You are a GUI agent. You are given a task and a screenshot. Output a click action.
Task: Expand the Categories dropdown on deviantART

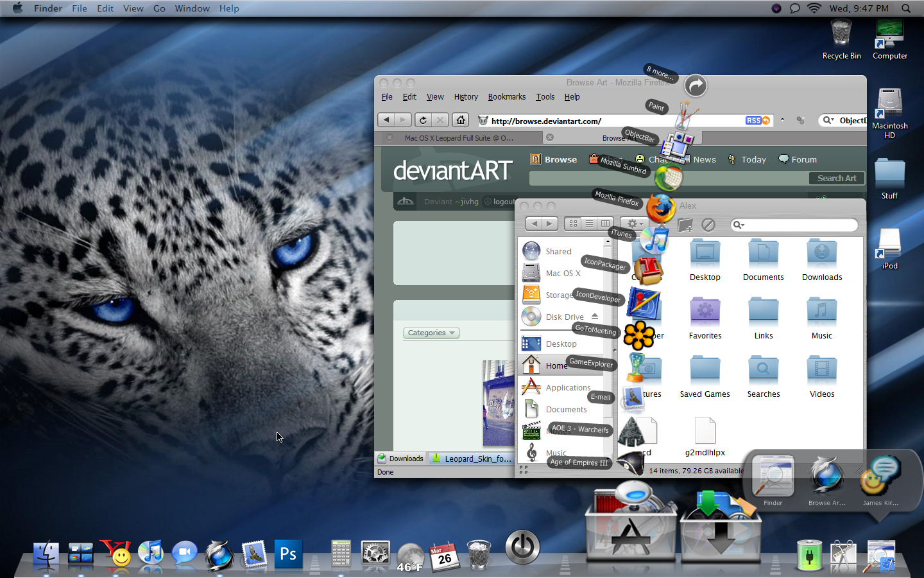pyautogui.click(x=431, y=333)
